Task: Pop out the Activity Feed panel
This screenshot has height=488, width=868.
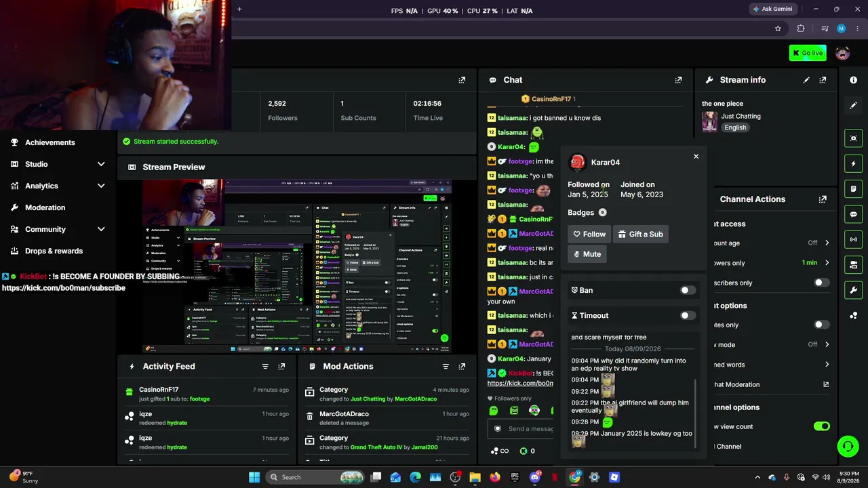Action: pyautogui.click(x=281, y=367)
